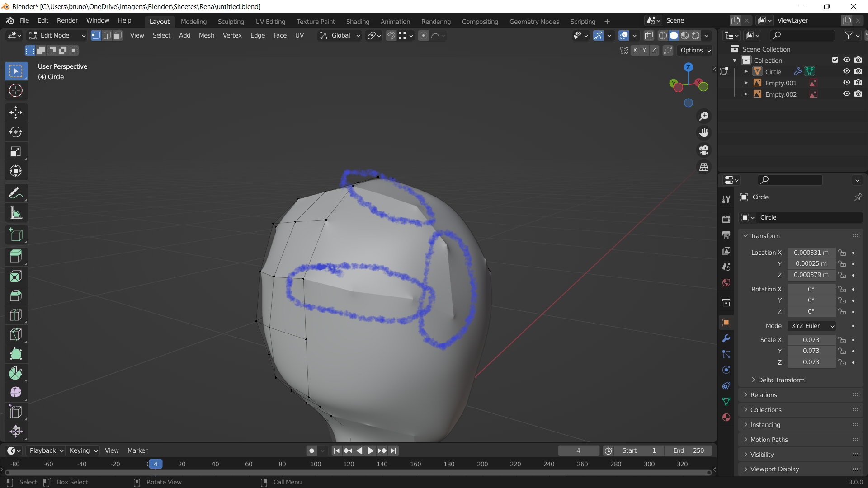This screenshot has height=488, width=868.
Task: Open the Material properties tab
Action: pyautogui.click(x=726, y=417)
